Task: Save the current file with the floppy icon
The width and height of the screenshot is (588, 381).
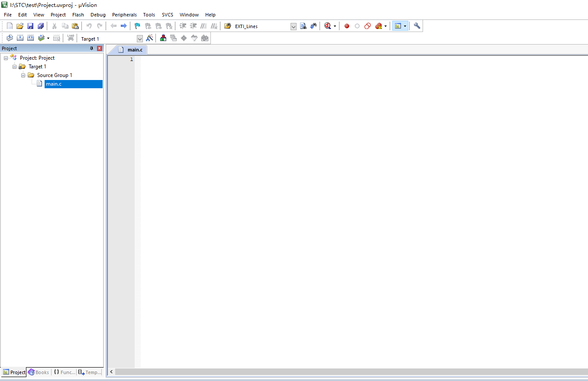Action: (30, 26)
